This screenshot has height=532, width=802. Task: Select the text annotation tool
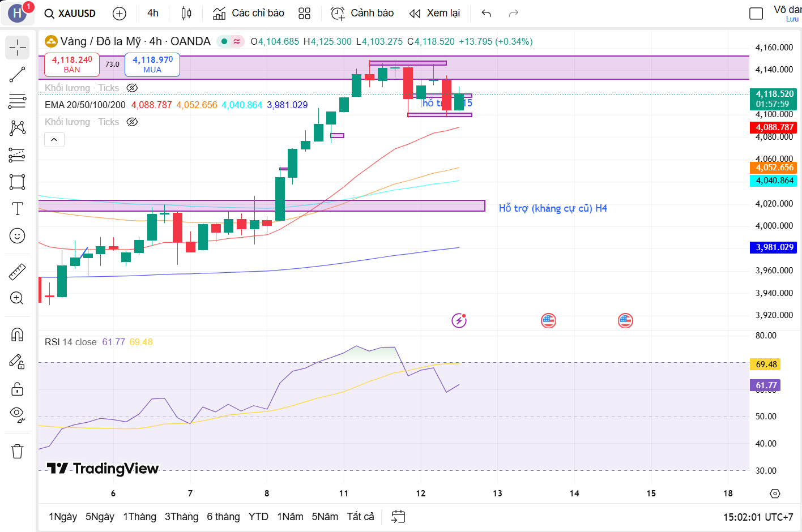(18, 209)
